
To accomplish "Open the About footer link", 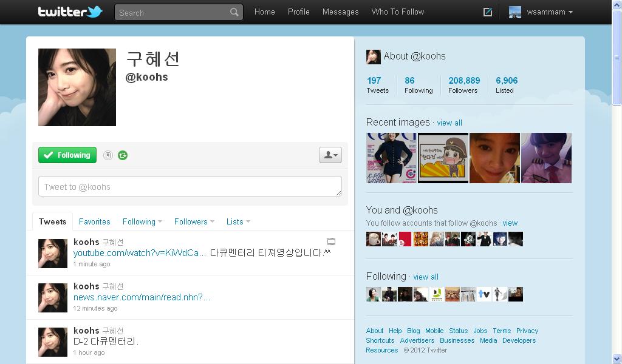I will [374, 331].
